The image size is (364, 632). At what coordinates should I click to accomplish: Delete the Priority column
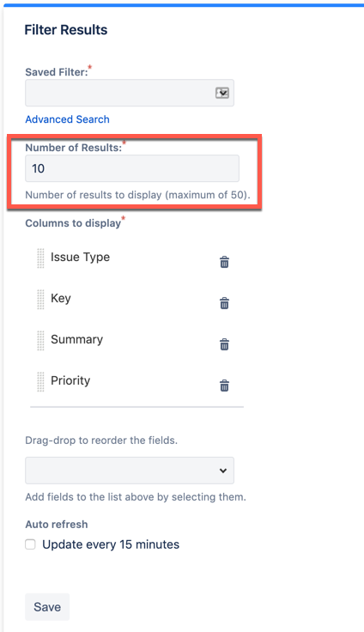tap(224, 386)
